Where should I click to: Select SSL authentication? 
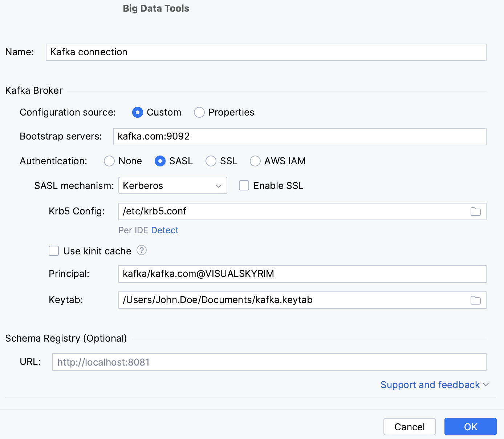tap(211, 161)
